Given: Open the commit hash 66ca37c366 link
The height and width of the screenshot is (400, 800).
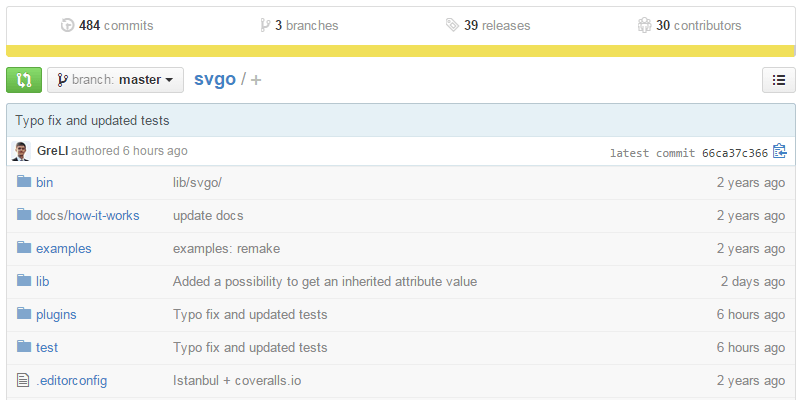Looking at the screenshot, I should click(734, 153).
